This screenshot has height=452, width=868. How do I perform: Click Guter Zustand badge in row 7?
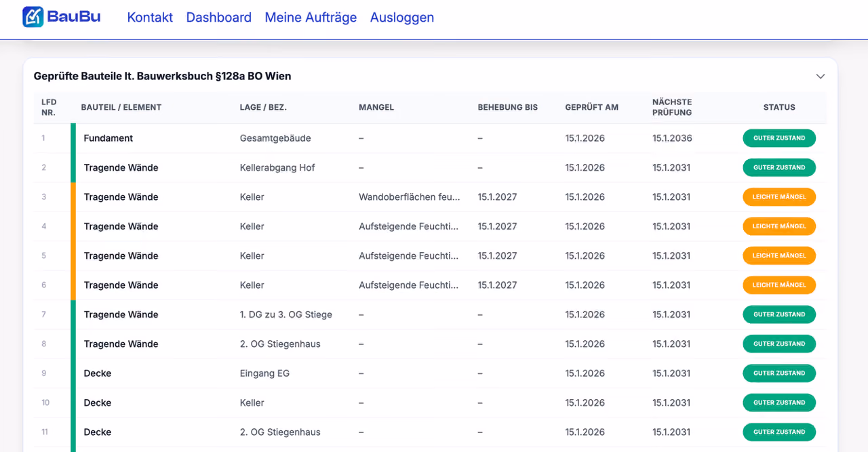[779, 314]
